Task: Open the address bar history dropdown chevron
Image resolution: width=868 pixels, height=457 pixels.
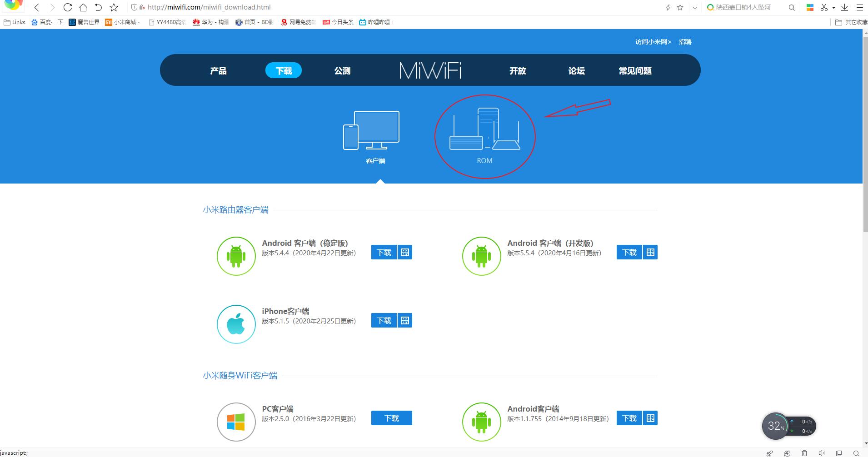Action: pos(694,7)
